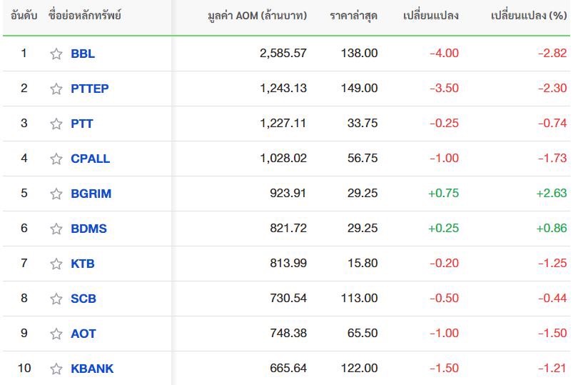
Task: Sort by เปลี่ยนแปลง (%) column header
Action: [529, 15]
